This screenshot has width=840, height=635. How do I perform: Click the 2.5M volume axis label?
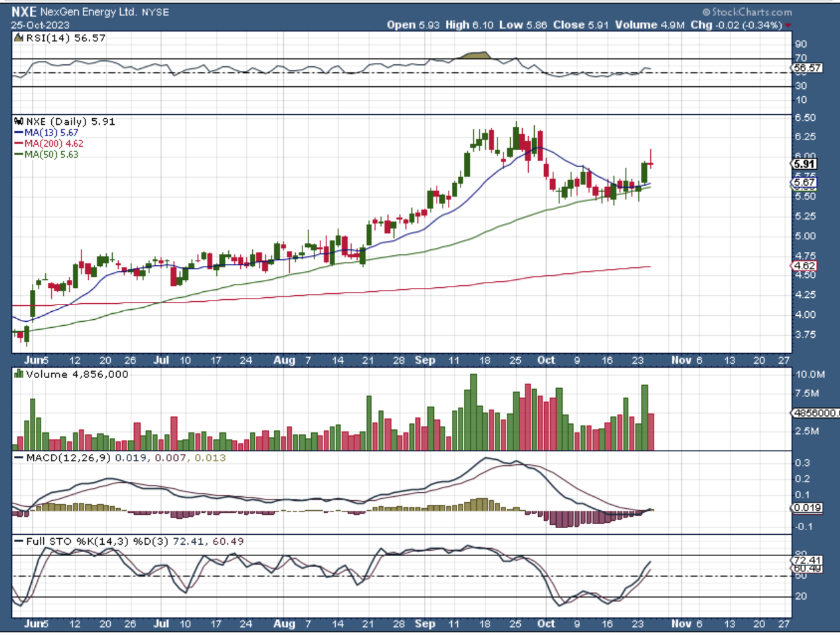click(x=807, y=431)
